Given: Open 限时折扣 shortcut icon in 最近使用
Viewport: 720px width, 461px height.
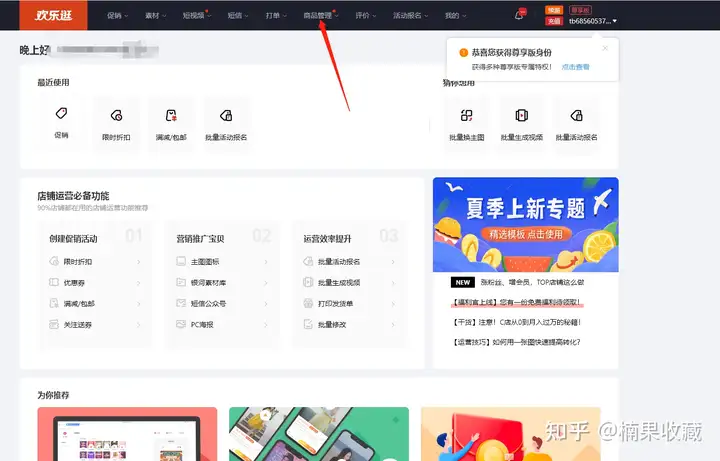Looking at the screenshot, I should [116, 115].
